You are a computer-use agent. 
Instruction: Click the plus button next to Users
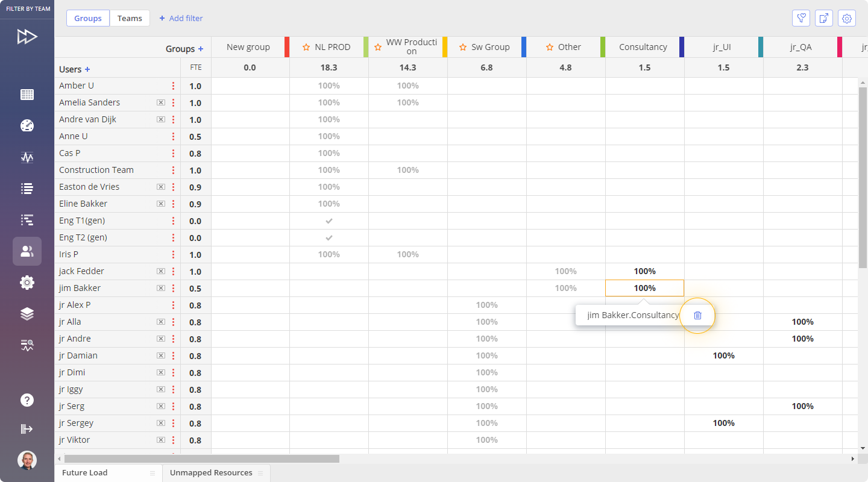[87, 69]
